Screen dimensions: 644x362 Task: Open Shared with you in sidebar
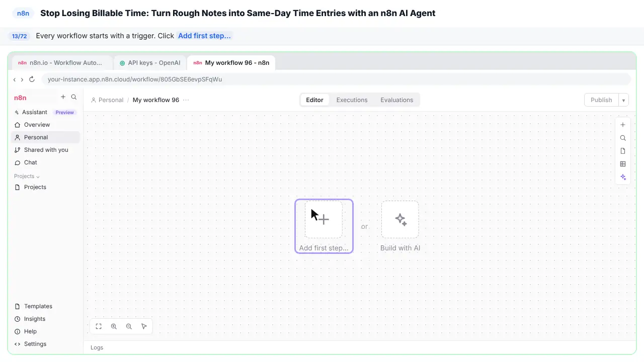point(45,150)
